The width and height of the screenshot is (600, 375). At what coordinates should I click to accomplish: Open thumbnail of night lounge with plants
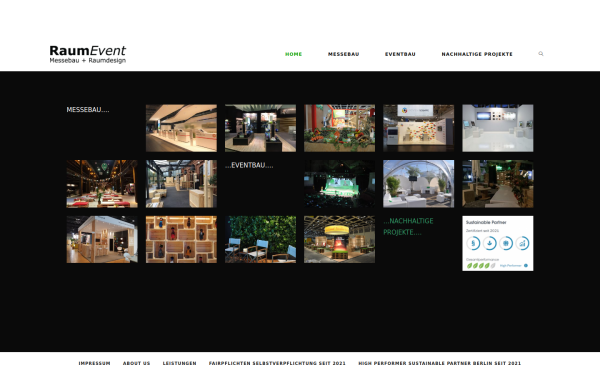pyautogui.click(x=497, y=184)
